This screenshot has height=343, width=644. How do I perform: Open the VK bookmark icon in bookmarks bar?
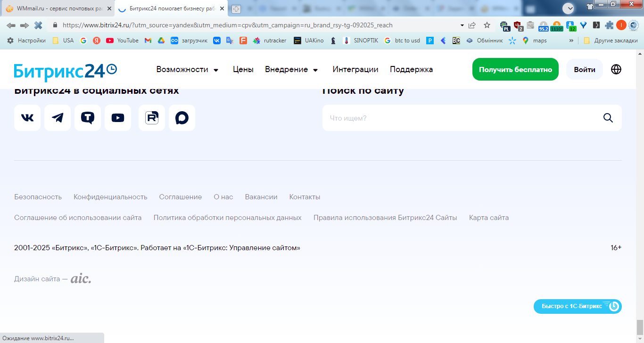click(217, 41)
